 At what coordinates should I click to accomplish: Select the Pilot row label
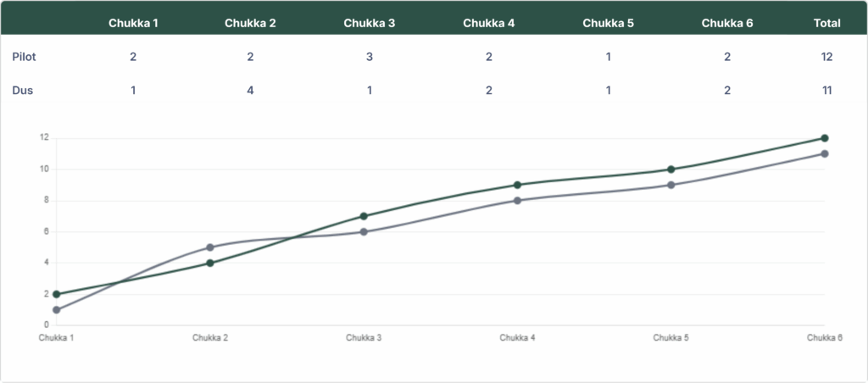[x=25, y=57]
